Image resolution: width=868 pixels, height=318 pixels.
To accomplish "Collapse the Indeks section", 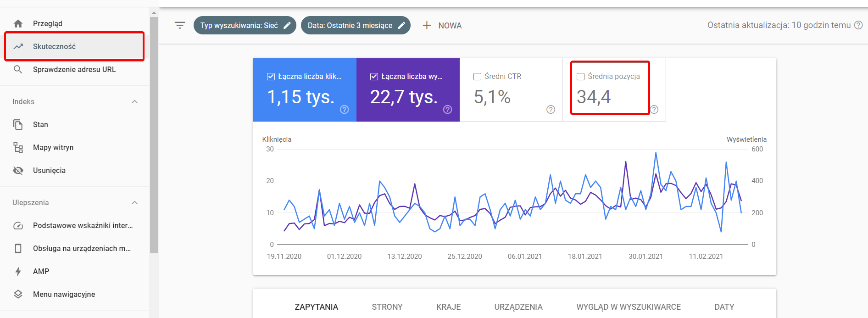I will (134, 101).
